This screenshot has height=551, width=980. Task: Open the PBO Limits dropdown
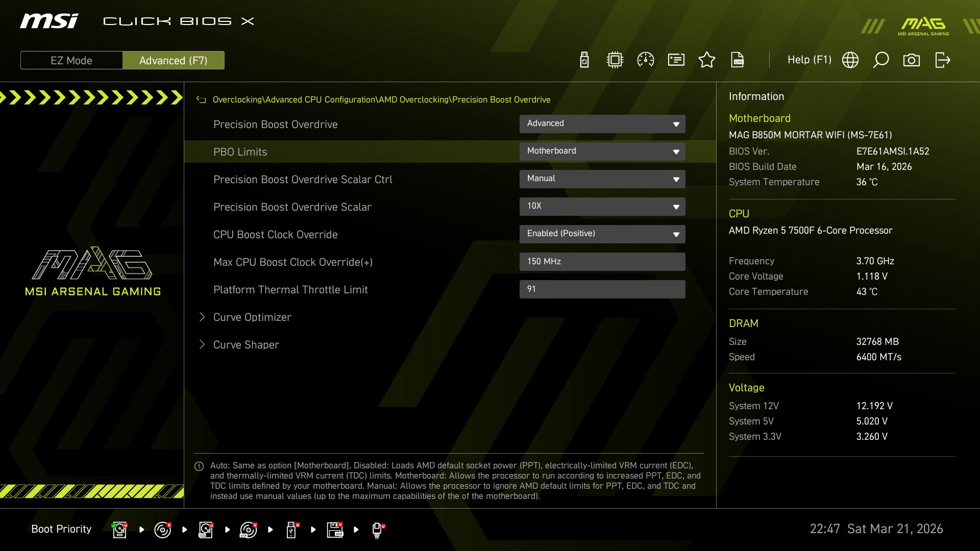click(602, 152)
